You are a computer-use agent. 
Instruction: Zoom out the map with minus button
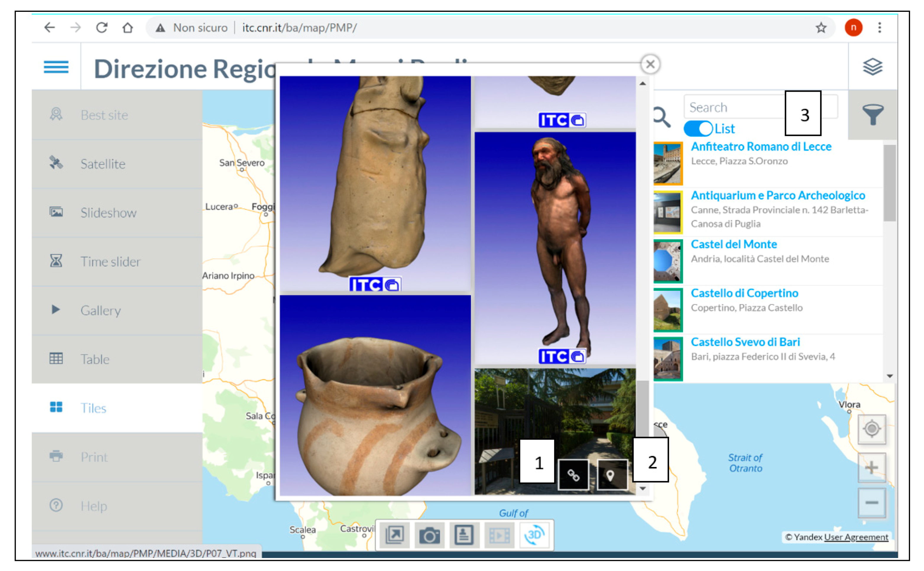(871, 503)
